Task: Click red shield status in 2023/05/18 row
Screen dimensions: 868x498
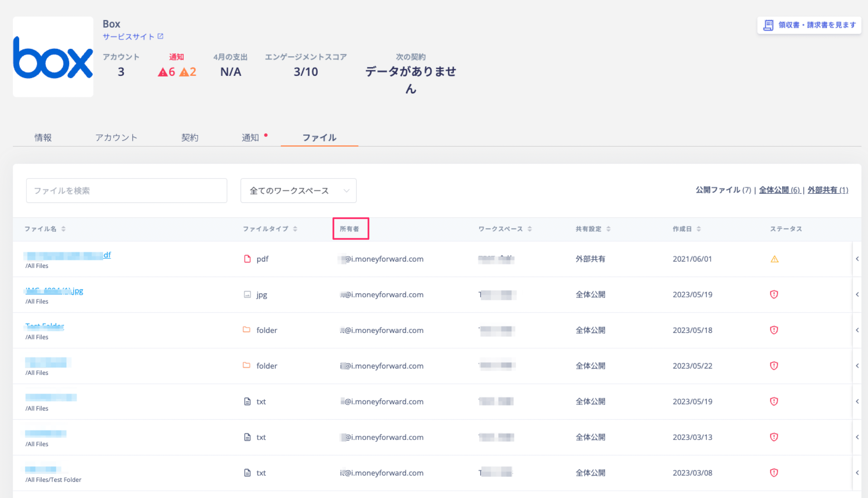Action: coord(774,330)
